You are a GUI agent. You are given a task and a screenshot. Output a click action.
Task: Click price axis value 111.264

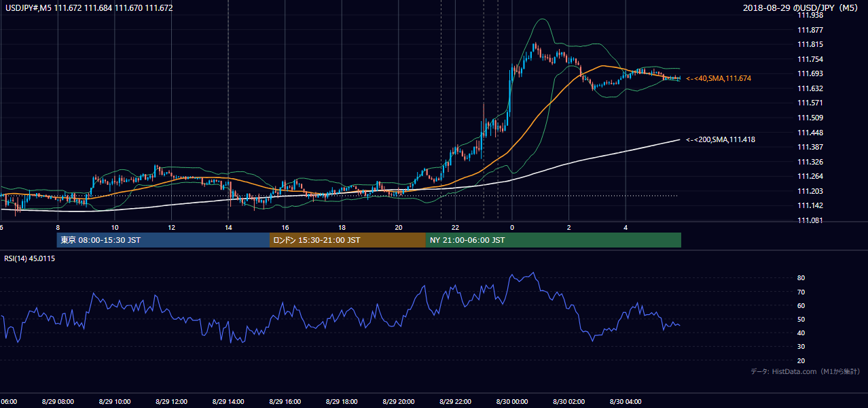pyautogui.click(x=810, y=177)
